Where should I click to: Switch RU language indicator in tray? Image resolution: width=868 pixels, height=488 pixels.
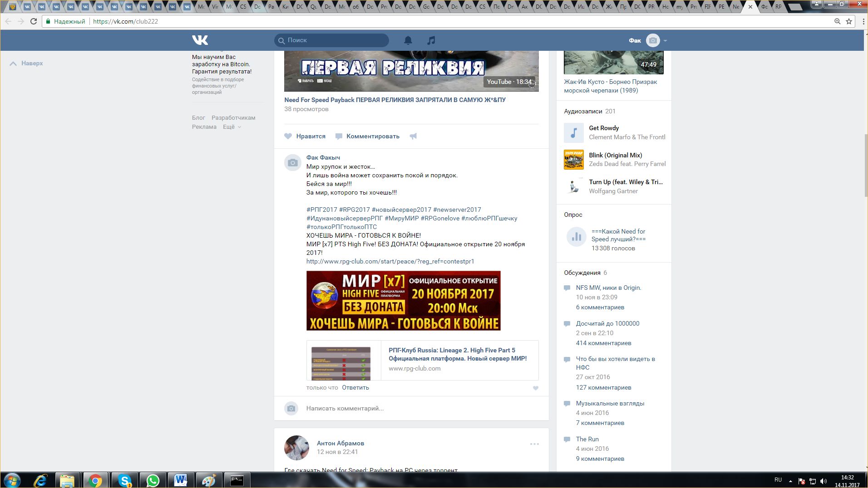(x=778, y=480)
